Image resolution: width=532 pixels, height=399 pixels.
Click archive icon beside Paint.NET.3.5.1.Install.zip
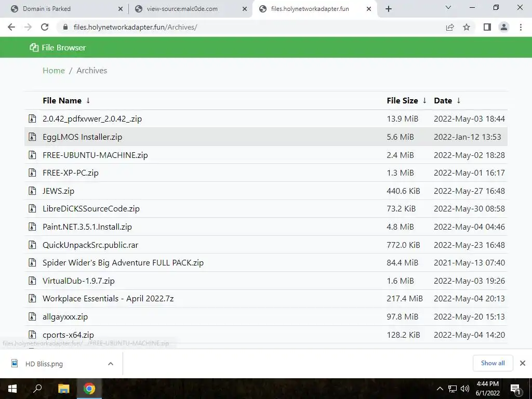click(32, 227)
